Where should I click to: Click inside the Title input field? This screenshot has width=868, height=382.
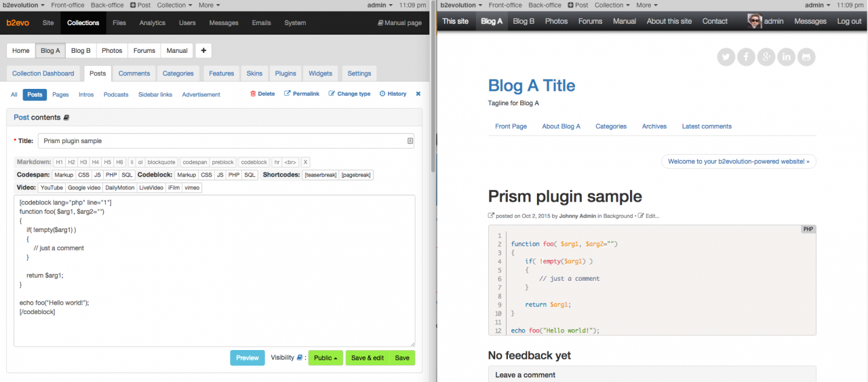(226, 141)
